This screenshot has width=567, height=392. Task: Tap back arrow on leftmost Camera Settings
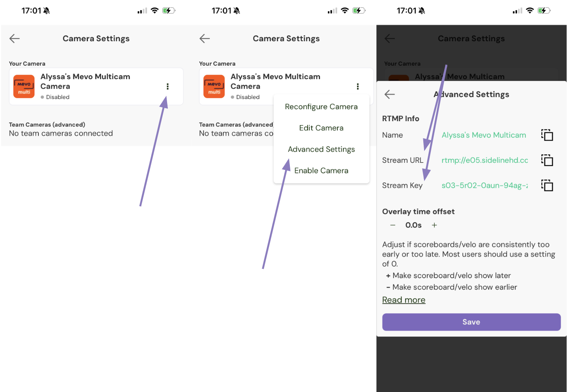click(15, 38)
